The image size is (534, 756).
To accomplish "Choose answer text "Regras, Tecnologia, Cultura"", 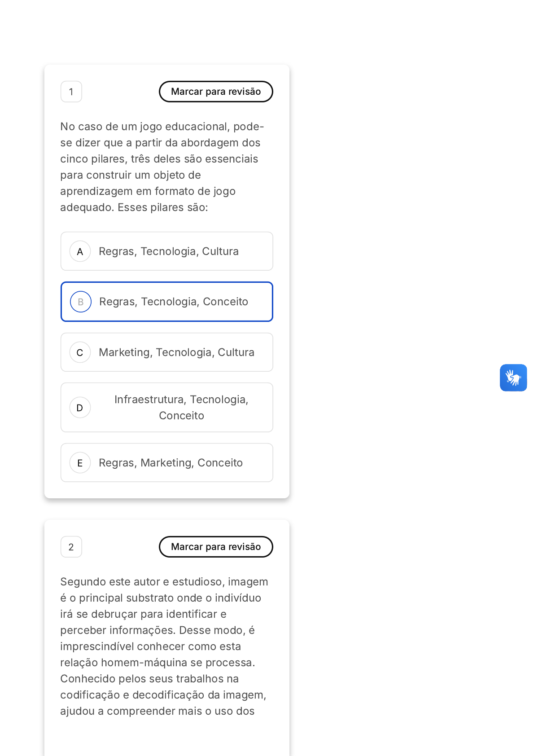I will click(x=169, y=251).
